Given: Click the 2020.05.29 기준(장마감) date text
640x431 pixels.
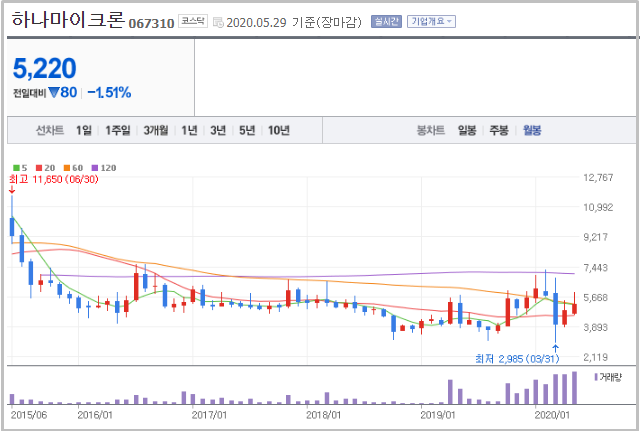Looking at the screenshot, I should [x=294, y=22].
